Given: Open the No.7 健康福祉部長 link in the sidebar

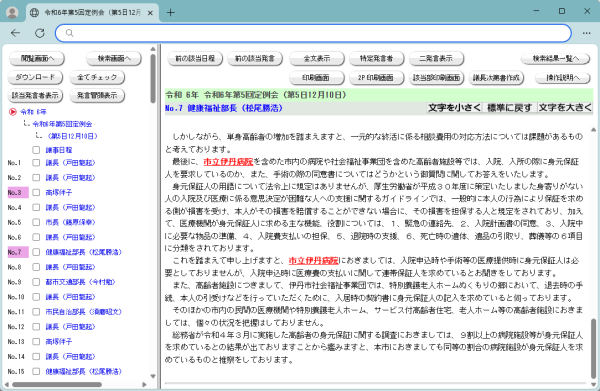Looking at the screenshot, I should coord(83,252).
